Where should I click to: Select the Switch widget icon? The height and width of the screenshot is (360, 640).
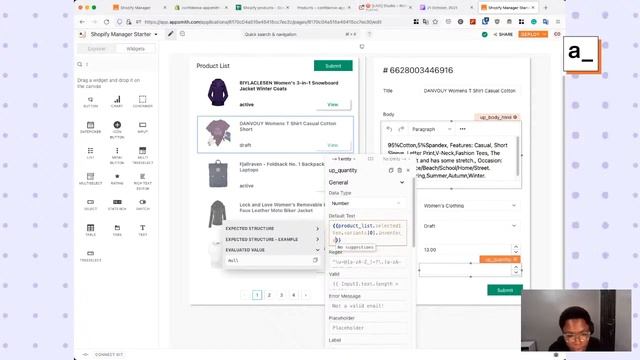142,202
